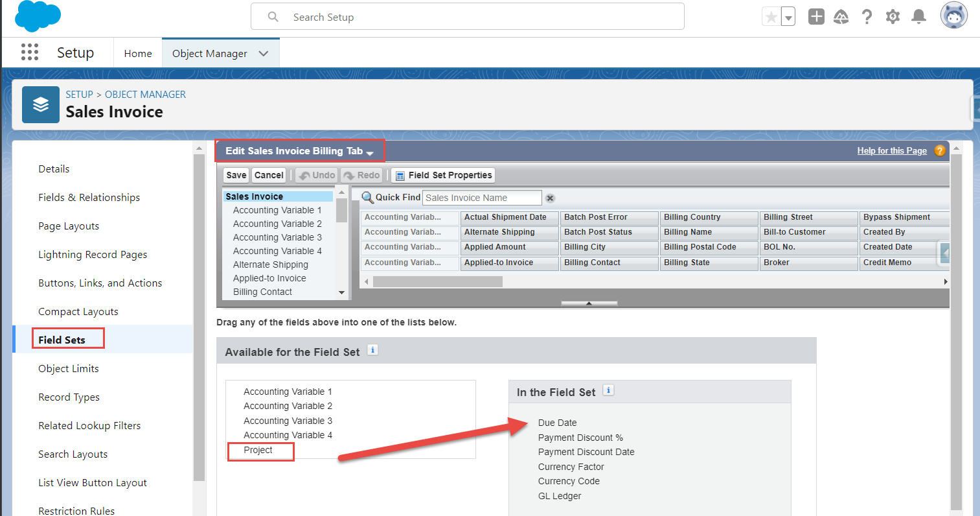
Task: Go to SETUP breadcrumb
Action: tap(79, 94)
